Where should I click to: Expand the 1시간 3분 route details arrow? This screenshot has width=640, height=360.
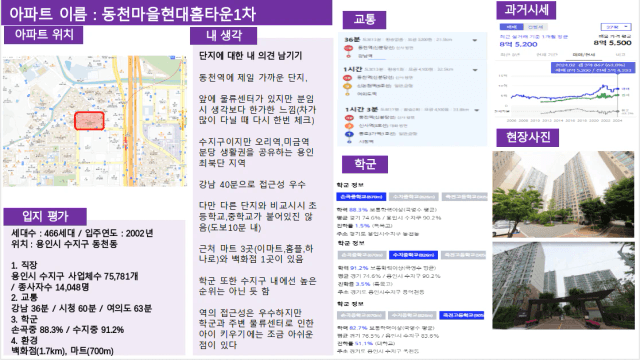[x=476, y=110]
